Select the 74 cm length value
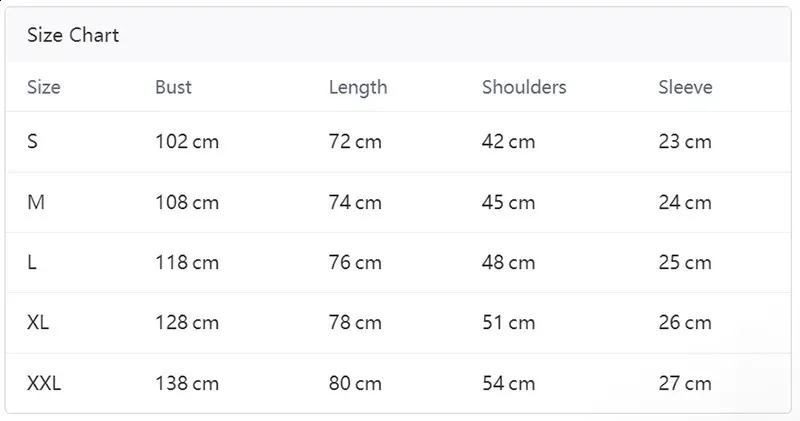 click(x=355, y=203)
